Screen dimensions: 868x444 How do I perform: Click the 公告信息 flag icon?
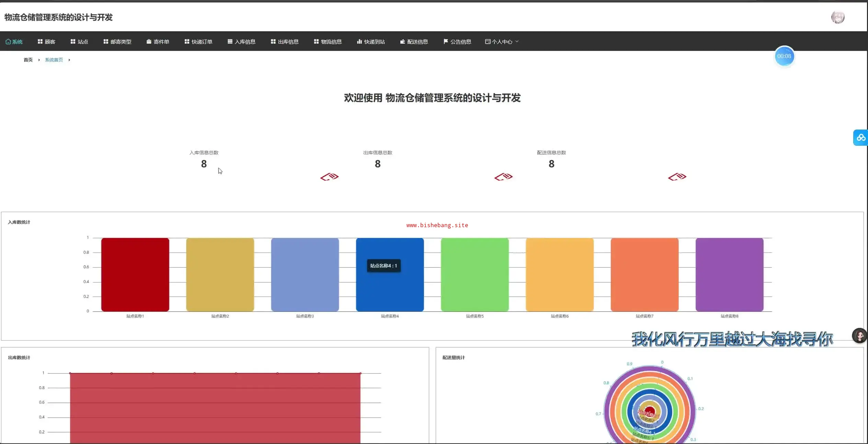click(445, 42)
